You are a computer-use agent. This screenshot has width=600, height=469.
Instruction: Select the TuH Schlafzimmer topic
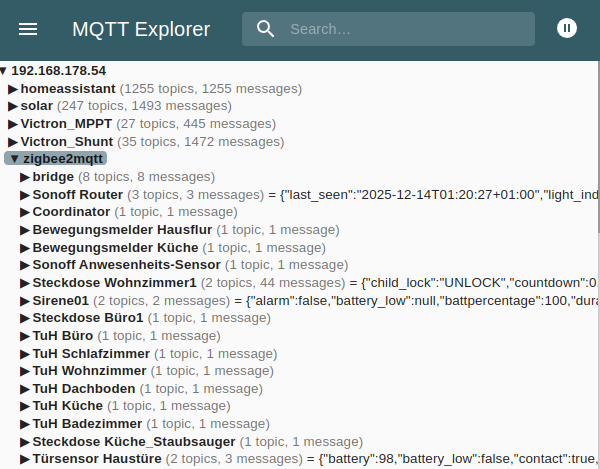91,353
